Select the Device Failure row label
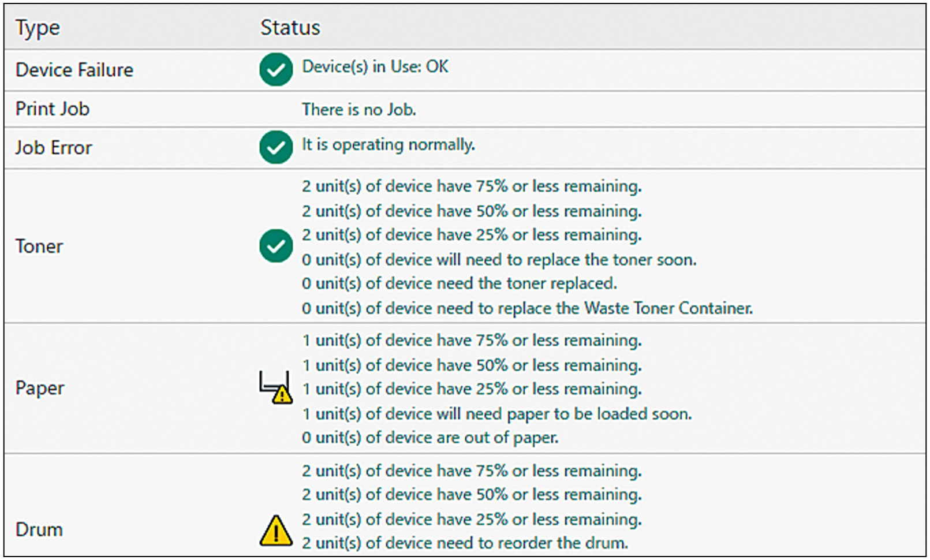Image resolution: width=930 pixels, height=560 pixels. (74, 70)
